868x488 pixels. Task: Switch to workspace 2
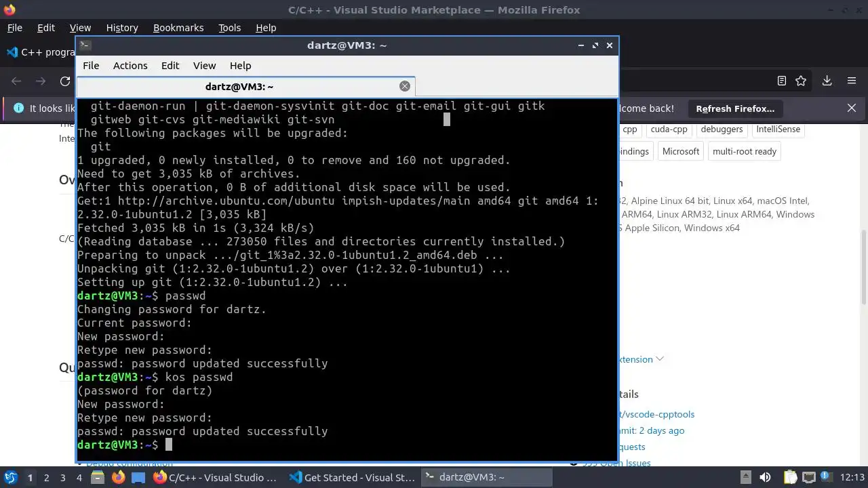(46, 478)
